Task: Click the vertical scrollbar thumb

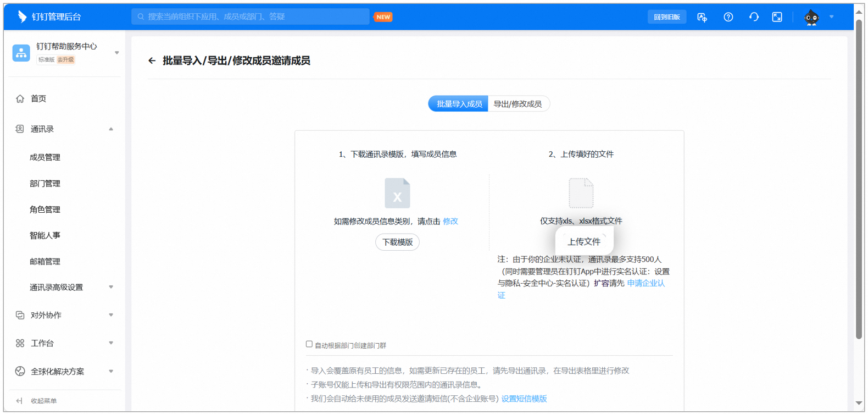Action: pyautogui.click(x=859, y=179)
